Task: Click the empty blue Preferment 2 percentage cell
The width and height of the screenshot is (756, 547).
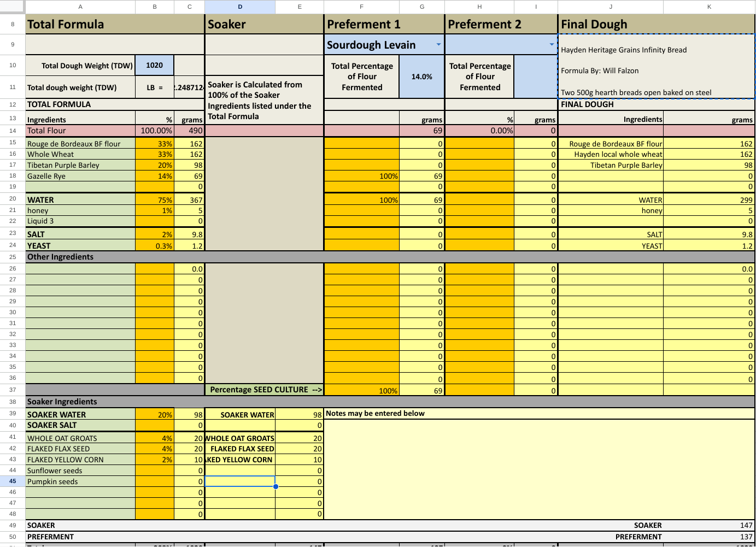Action: tap(535, 77)
